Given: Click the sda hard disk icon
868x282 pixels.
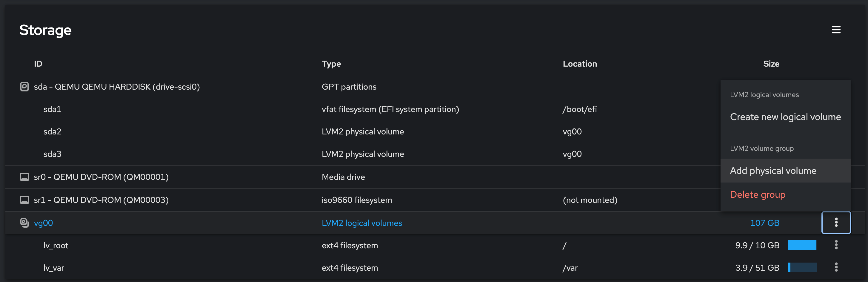Looking at the screenshot, I should 24,87.
